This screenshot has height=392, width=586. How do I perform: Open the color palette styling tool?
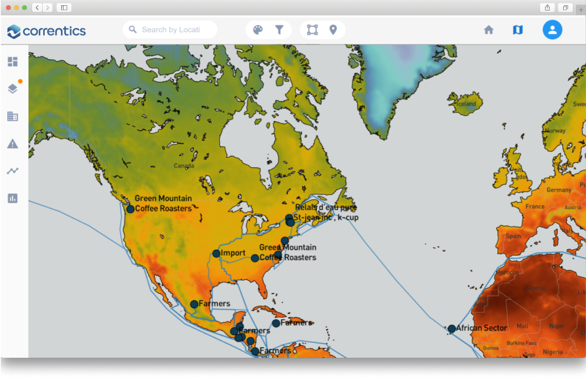click(259, 29)
